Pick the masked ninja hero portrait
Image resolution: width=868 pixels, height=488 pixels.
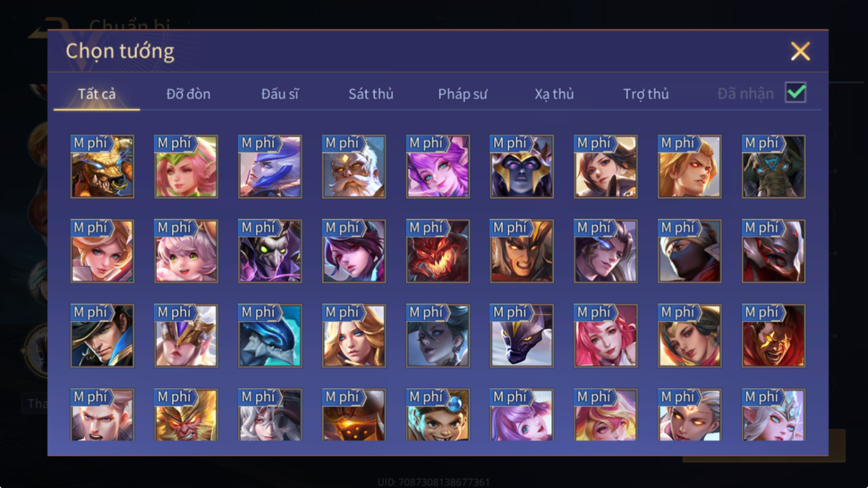point(690,251)
